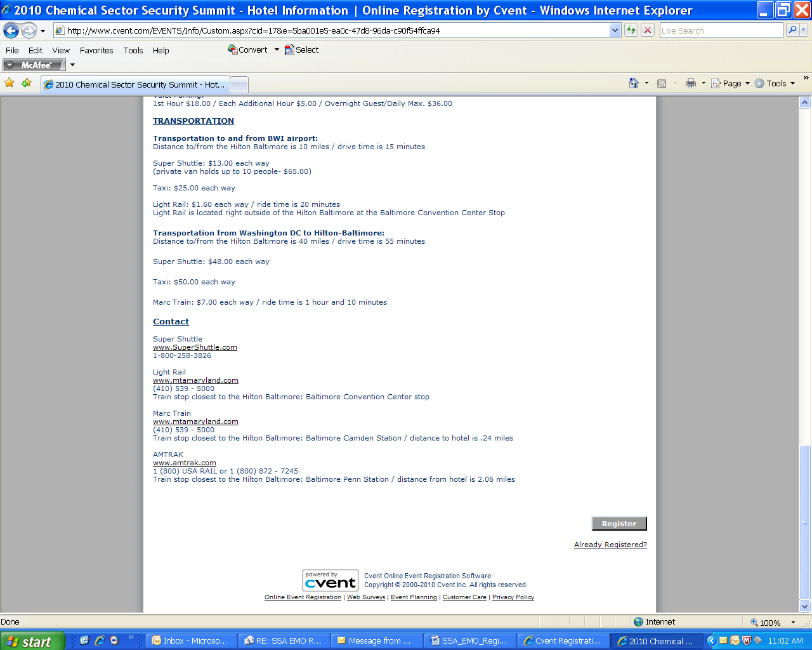812x650 pixels.
Task: Click the Convert toolbar button
Action: pos(247,50)
